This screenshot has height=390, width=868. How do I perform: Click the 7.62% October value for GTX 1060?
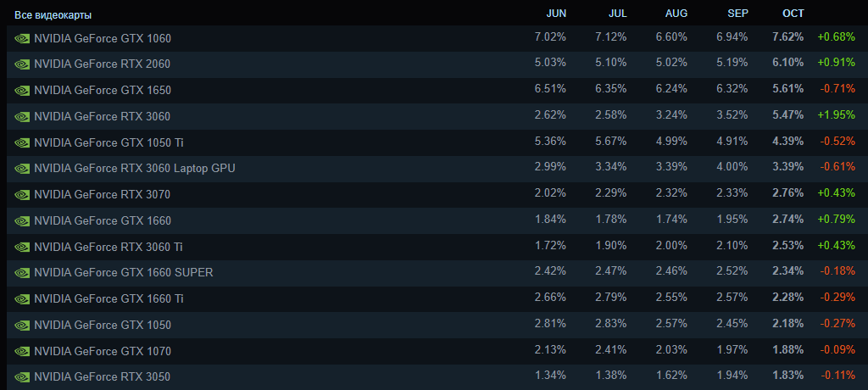[x=788, y=38]
